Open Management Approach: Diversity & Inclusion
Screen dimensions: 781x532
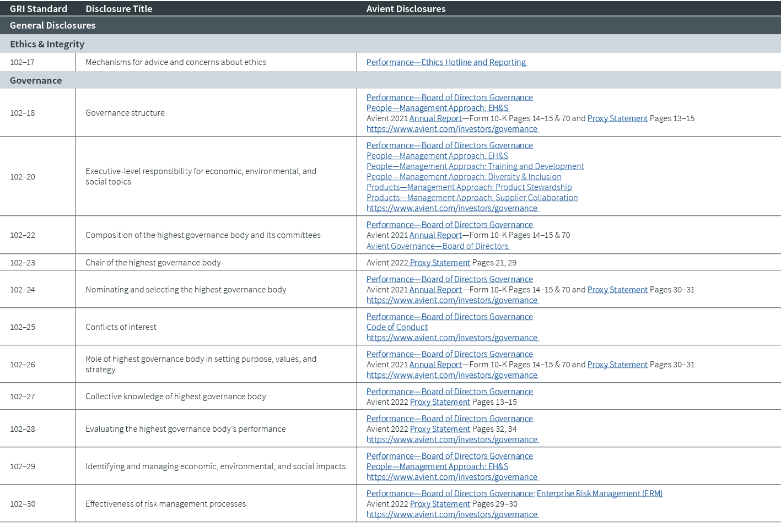[x=464, y=176]
